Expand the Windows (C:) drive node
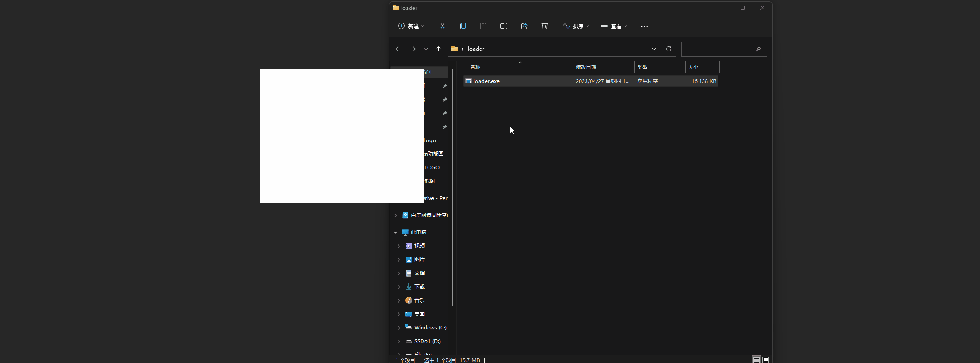This screenshot has width=980, height=363. click(399, 328)
